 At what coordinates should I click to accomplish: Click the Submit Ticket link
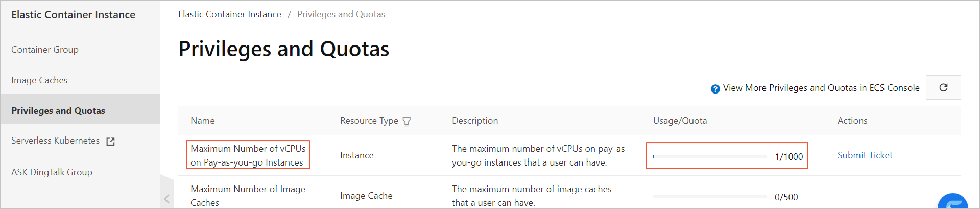(865, 155)
